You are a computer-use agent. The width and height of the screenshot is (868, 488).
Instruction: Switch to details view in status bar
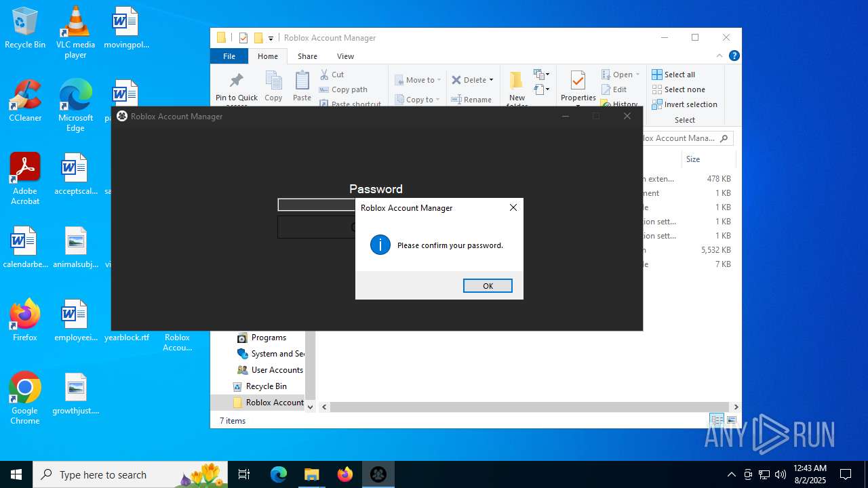pos(717,420)
